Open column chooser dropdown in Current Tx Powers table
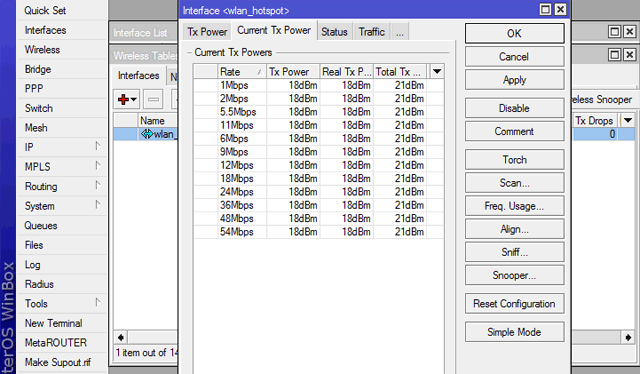The height and width of the screenshot is (374, 640). pyautogui.click(x=437, y=71)
